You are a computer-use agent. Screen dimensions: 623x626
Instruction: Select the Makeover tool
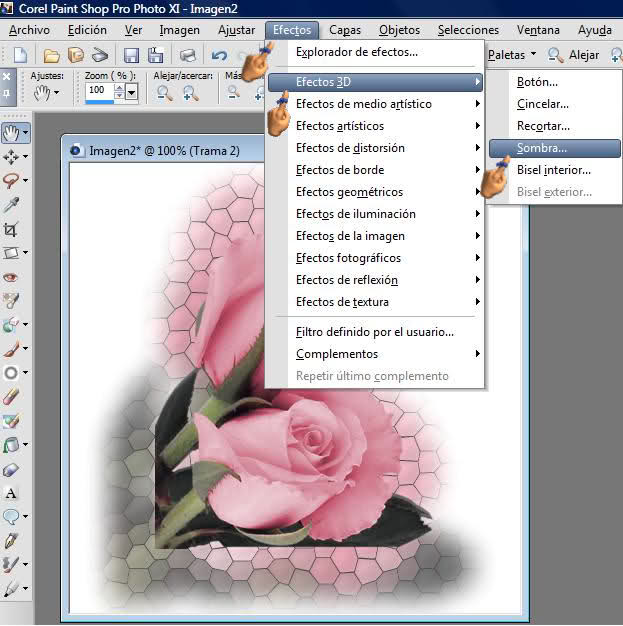click(11, 301)
